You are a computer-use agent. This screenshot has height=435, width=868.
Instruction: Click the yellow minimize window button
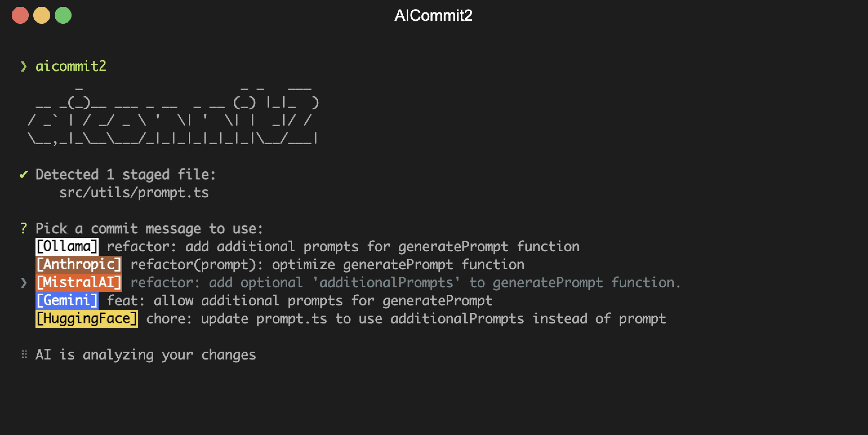pos(42,15)
